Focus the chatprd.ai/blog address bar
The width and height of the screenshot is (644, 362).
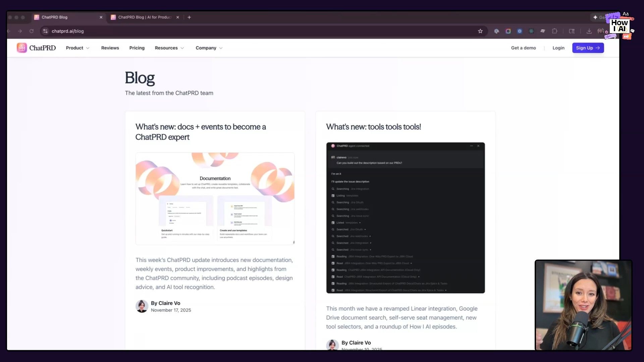263,31
